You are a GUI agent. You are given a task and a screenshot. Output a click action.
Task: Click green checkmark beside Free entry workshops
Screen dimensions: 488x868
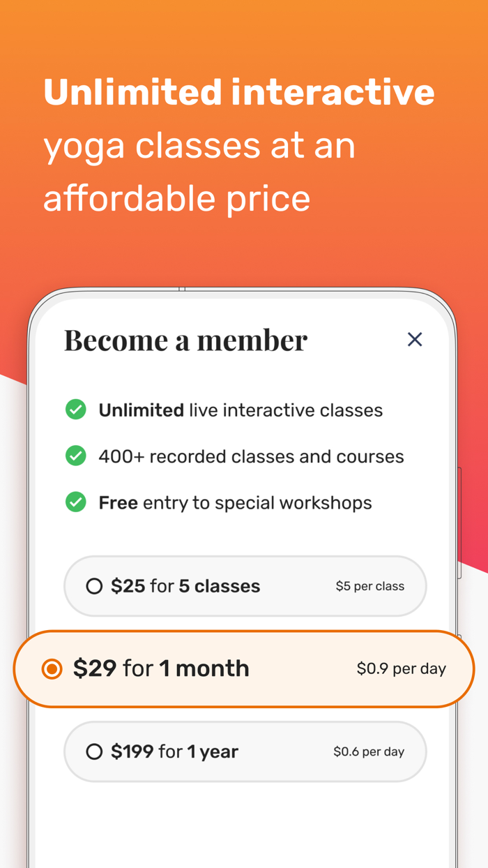[x=76, y=502]
